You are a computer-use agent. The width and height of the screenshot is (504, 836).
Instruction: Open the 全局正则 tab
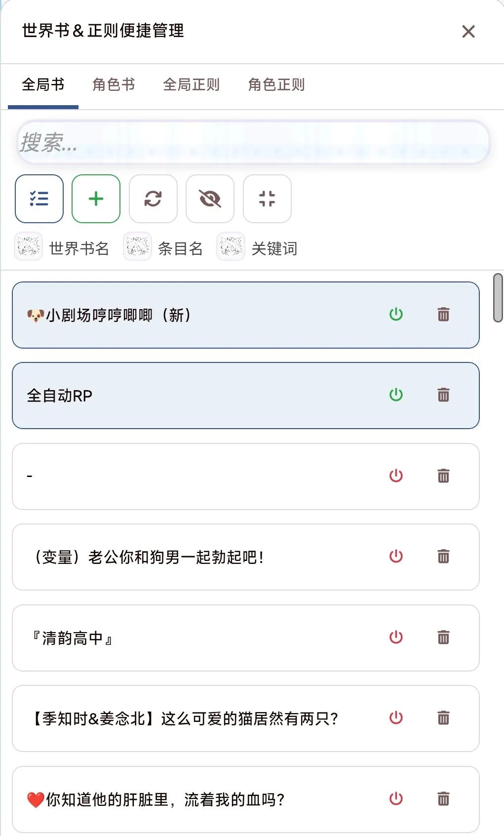[191, 85]
